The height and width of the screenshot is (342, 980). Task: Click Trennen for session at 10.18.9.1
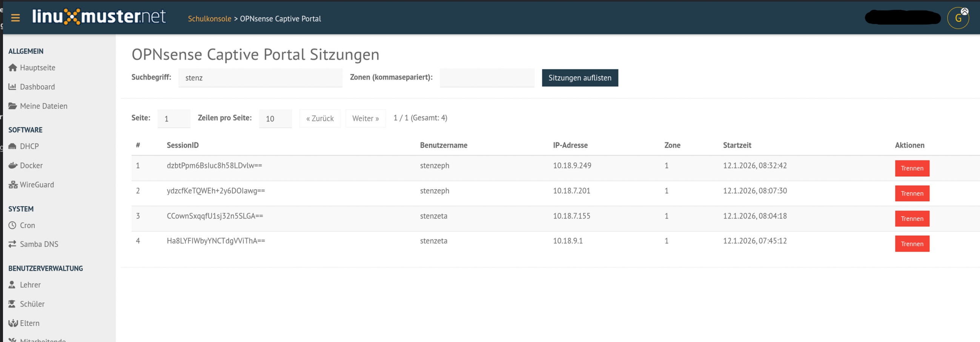[x=911, y=244]
